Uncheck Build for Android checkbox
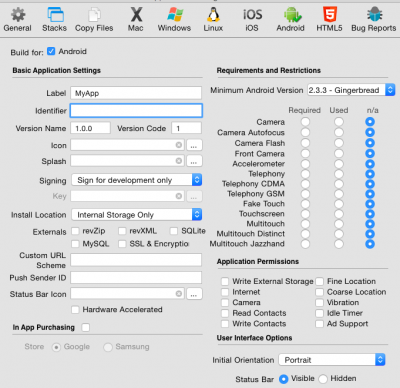 [x=51, y=51]
